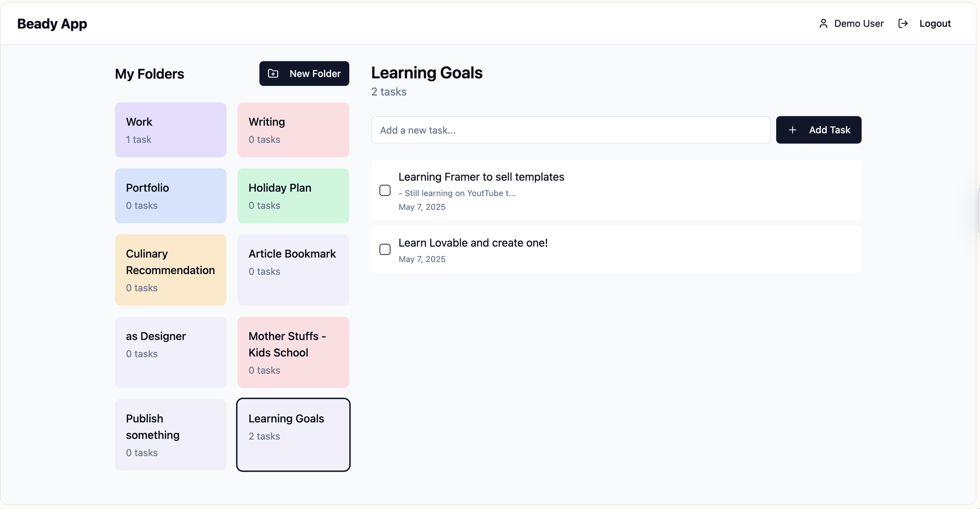Select the Holiday Plan folder
The image size is (980, 509).
[x=293, y=196]
